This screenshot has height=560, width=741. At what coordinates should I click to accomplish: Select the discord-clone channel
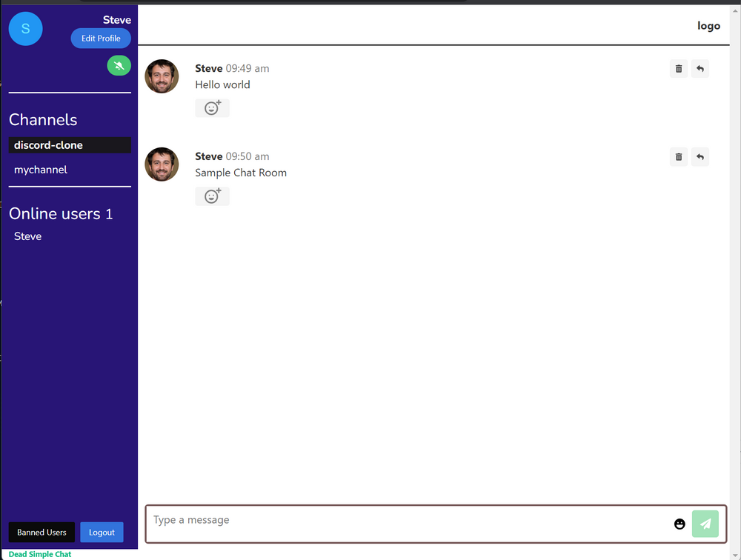pos(48,144)
